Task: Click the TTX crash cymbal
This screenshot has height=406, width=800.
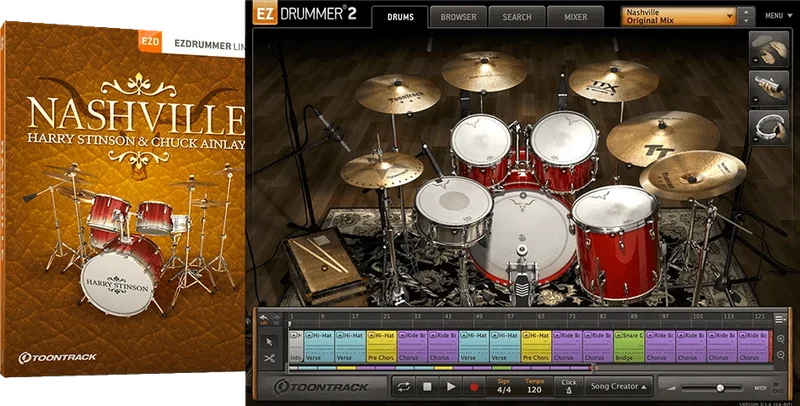Action: pos(613,81)
